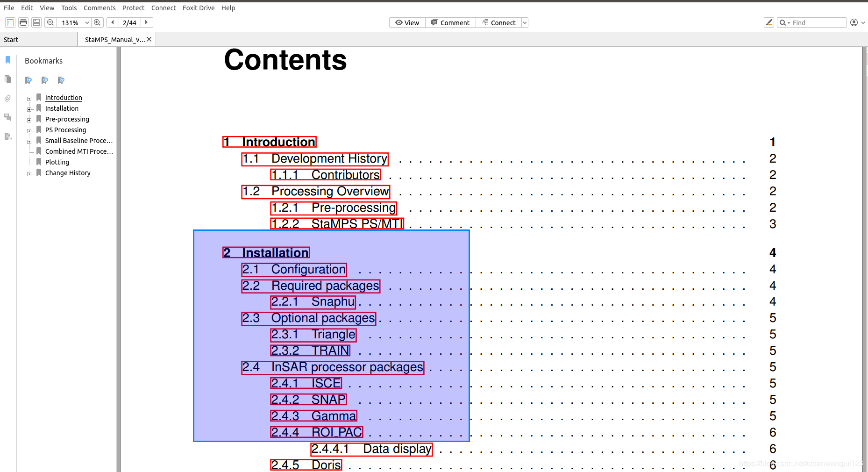Follow the 2.4.5 Doris contents link
Viewport: 868px width, 472px height.
(306, 465)
